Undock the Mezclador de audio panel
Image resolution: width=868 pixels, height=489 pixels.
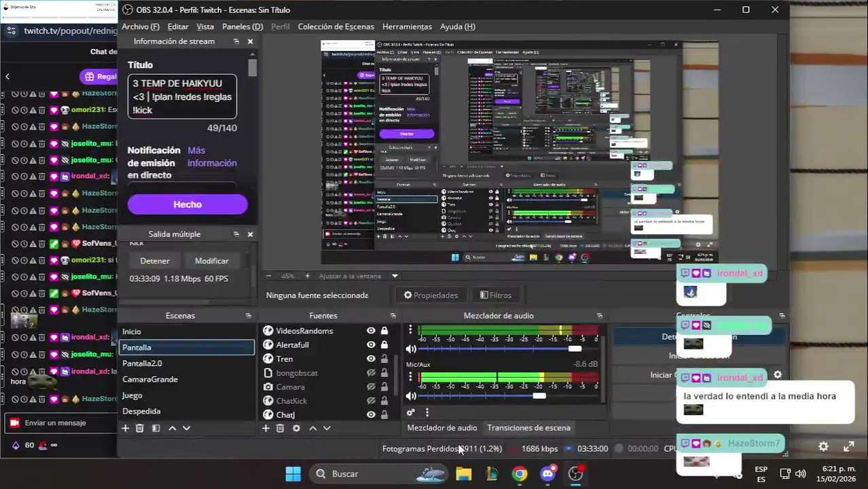[599, 316]
